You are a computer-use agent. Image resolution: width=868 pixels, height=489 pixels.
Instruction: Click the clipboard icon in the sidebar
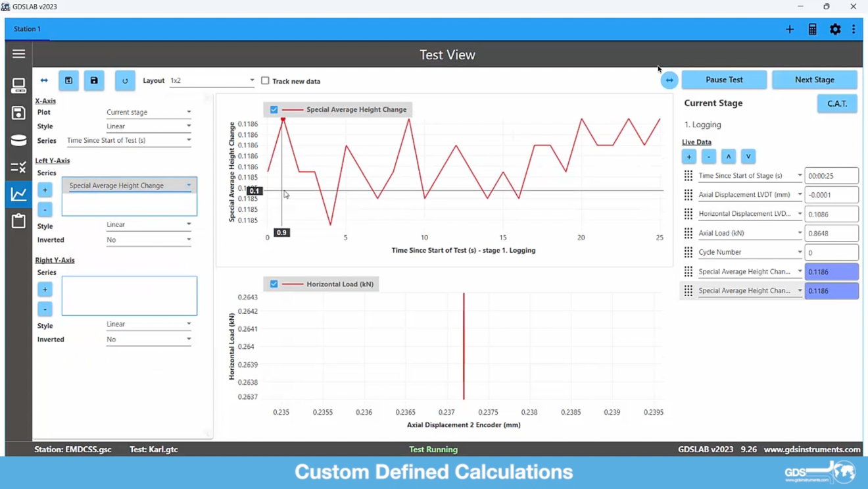click(x=18, y=220)
